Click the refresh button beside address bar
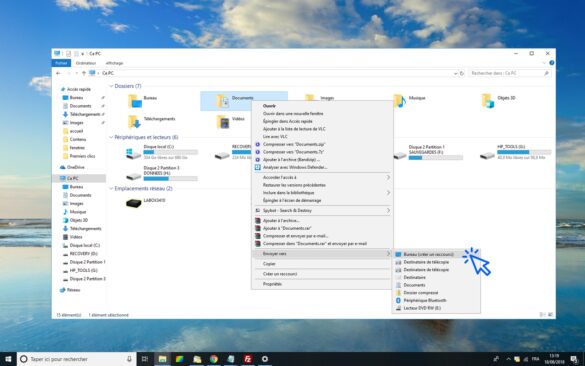 (462, 73)
